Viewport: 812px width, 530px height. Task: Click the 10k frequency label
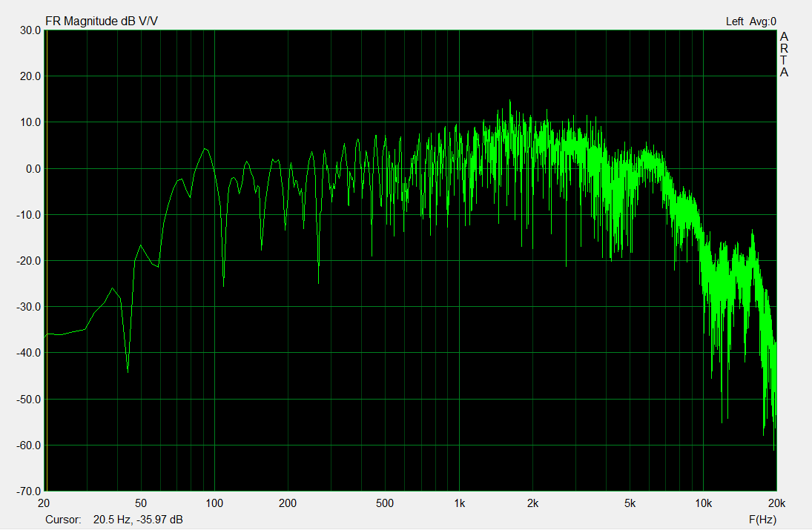703,503
